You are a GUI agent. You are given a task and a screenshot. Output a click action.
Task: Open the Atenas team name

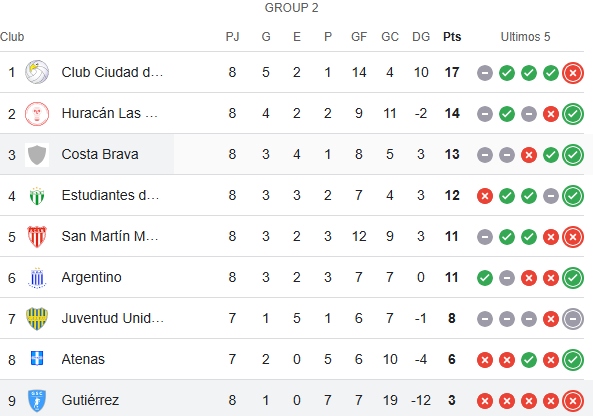(x=83, y=359)
